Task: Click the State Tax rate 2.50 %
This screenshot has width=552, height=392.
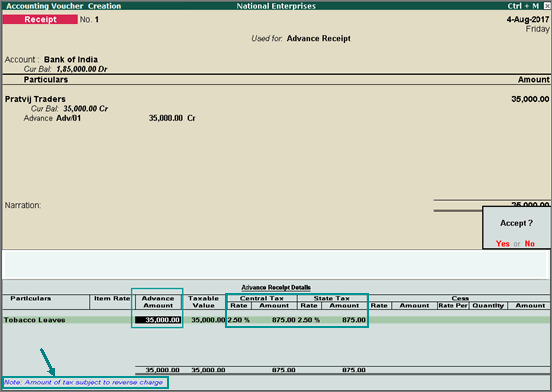Action: [x=309, y=320]
